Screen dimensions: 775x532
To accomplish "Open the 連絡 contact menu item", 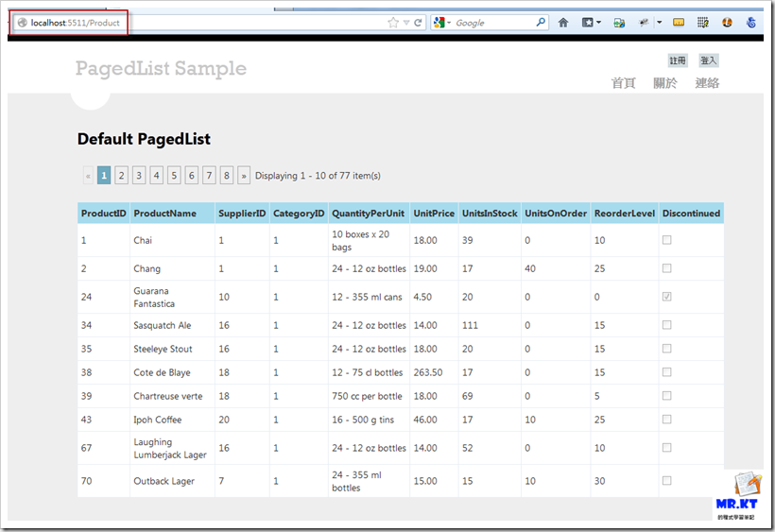I will [x=707, y=83].
